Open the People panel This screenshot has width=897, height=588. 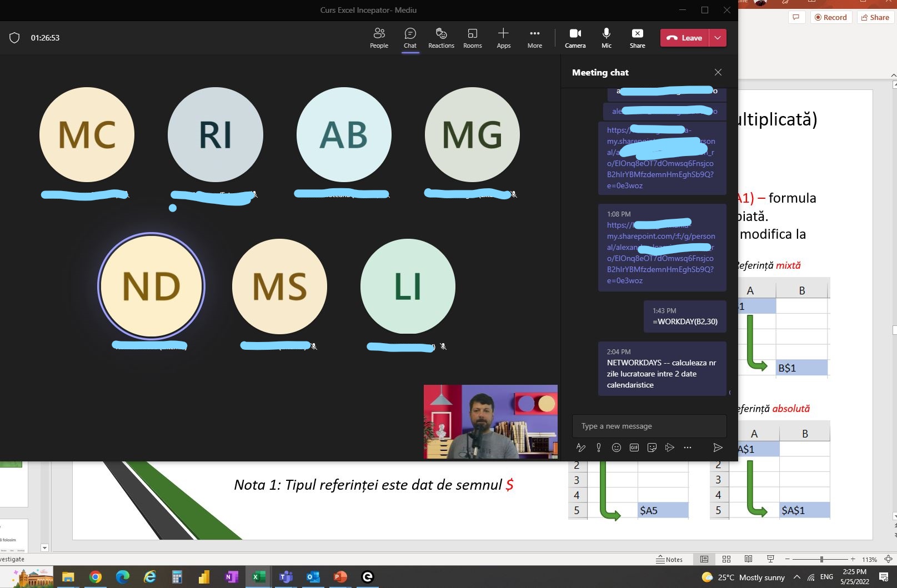379,38
